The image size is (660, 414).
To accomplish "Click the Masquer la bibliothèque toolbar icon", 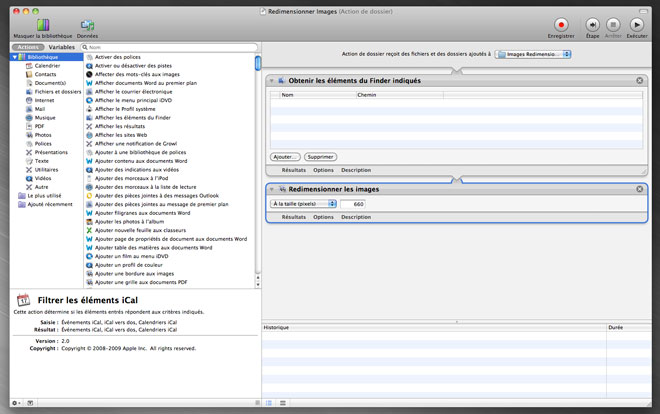I will click(43, 25).
